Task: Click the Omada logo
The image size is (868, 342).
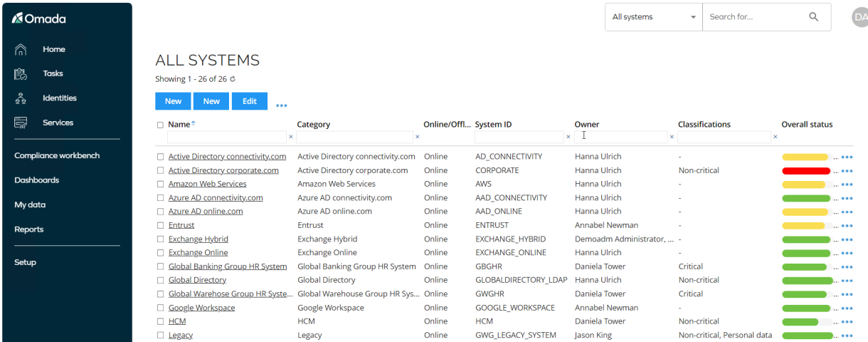Action: (x=39, y=19)
